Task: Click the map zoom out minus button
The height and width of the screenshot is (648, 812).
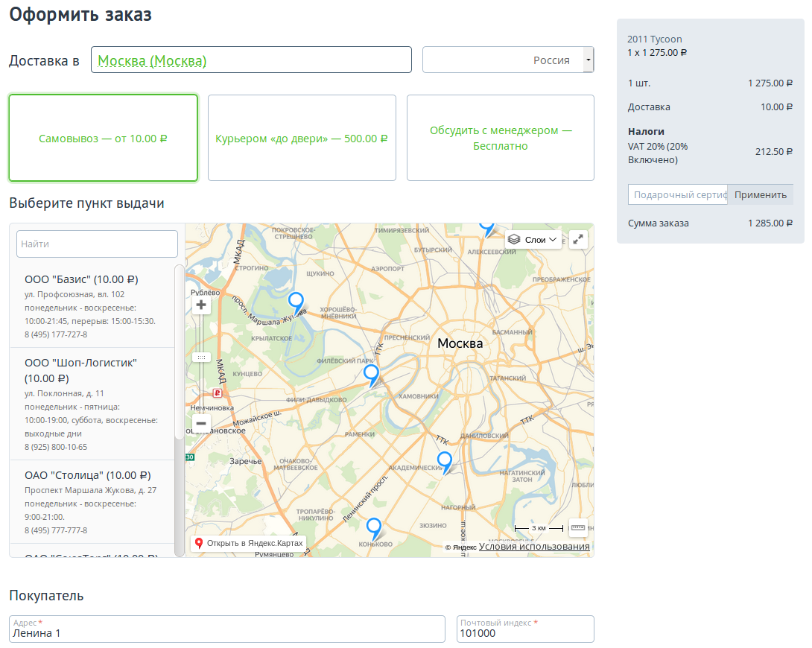Action: pos(201,424)
